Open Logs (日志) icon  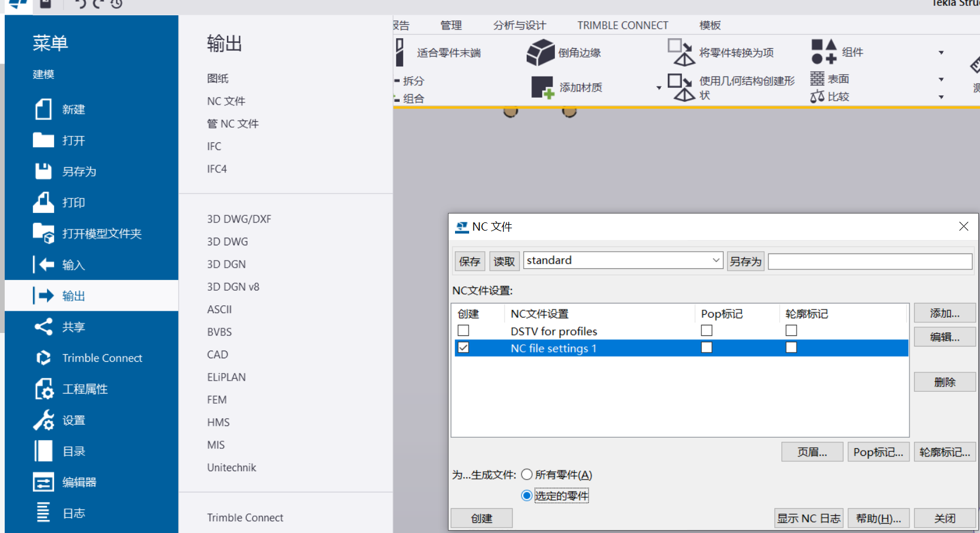[x=44, y=513]
